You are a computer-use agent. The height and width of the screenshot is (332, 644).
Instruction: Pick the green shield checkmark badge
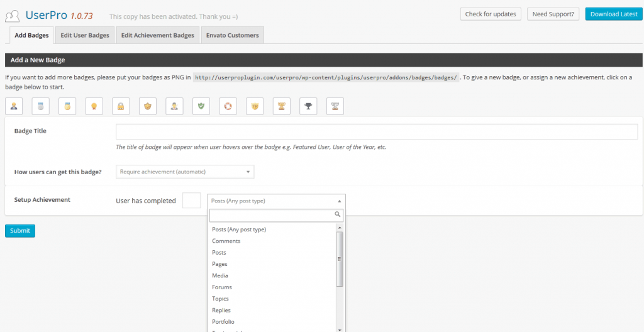click(x=201, y=106)
